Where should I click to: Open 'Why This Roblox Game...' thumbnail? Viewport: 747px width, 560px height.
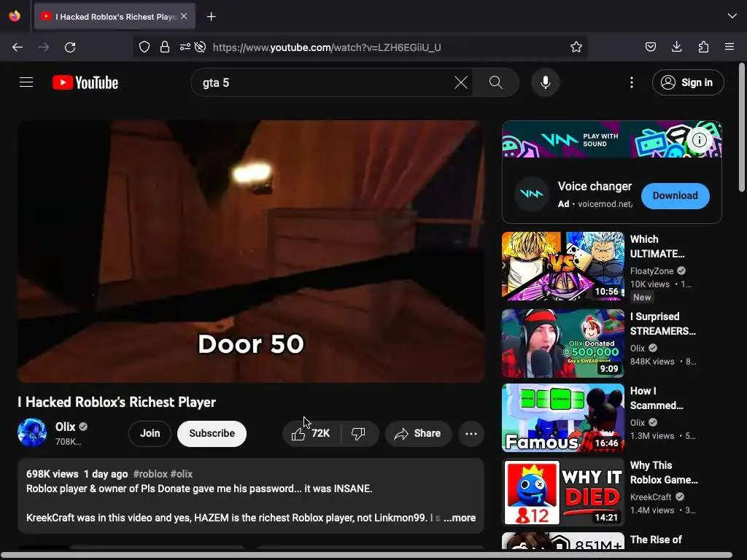point(562,492)
